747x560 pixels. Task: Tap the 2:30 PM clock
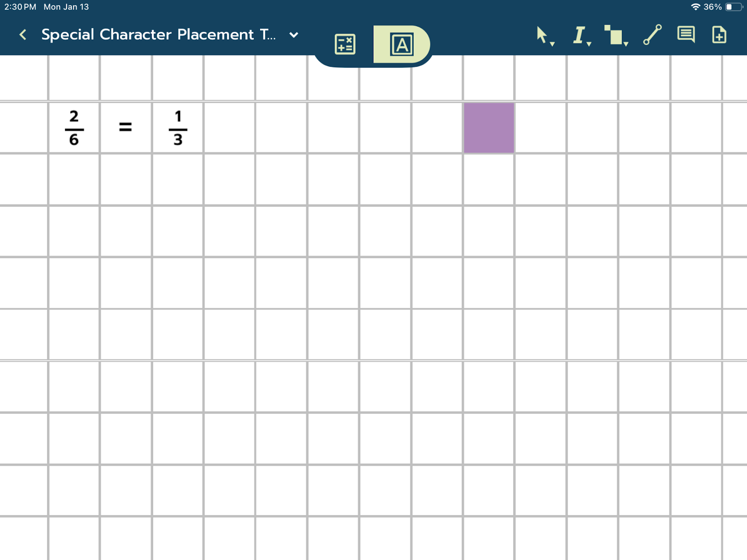20,7
